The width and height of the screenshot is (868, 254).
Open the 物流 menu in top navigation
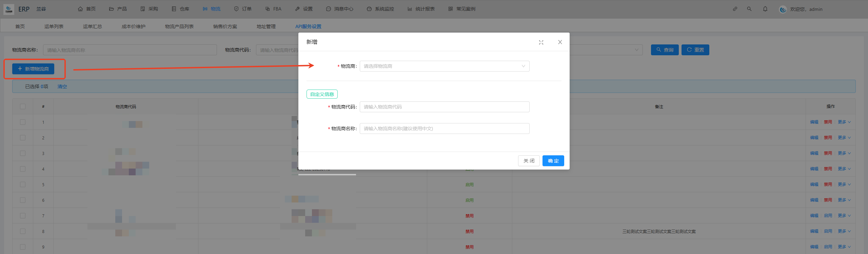pyautogui.click(x=212, y=9)
